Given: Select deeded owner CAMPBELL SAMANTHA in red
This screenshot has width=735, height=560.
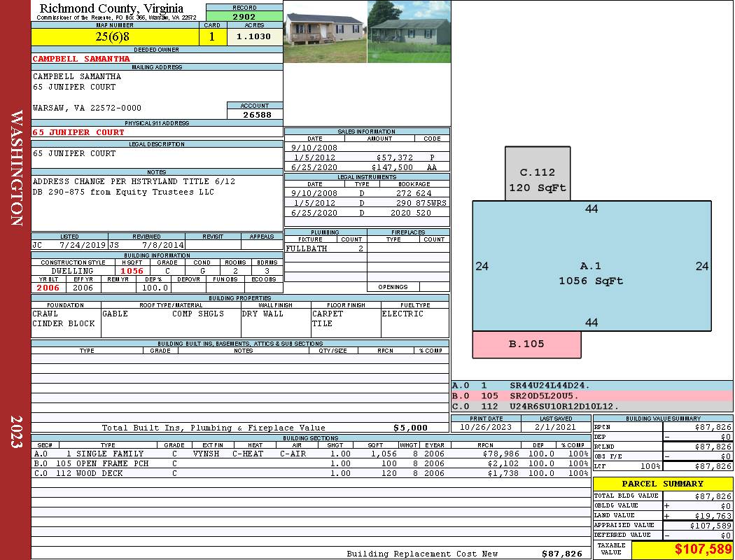Looking at the screenshot, I should [81, 59].
